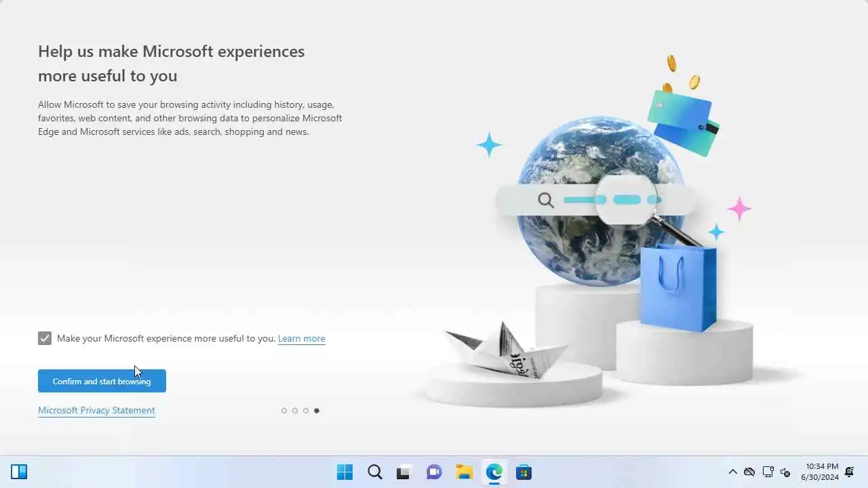The height and width of the screenshot is (488, 868).
Task: Select the fourth filled page indicator dot
Action: tap(317, 411)
